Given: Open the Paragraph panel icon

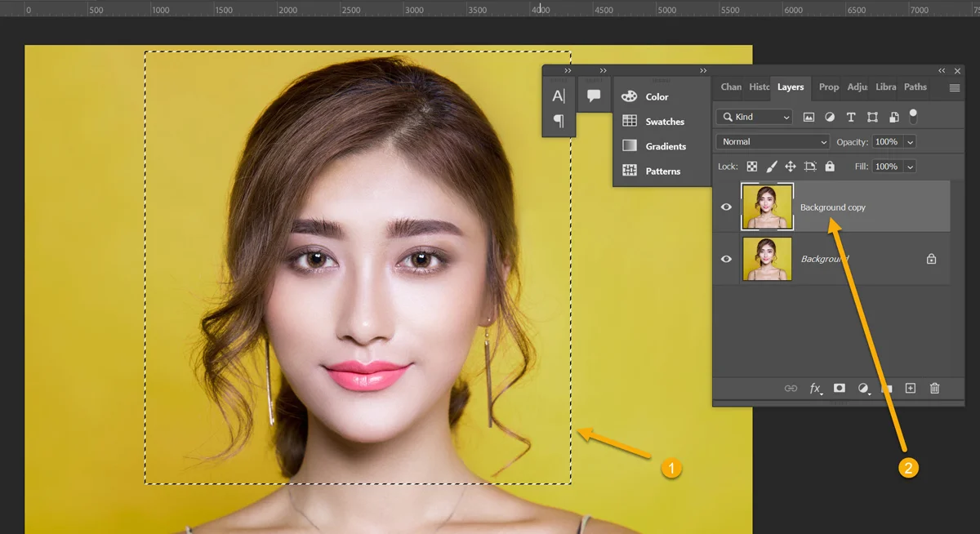Looking at the screenshot, I should pos(559,121).
